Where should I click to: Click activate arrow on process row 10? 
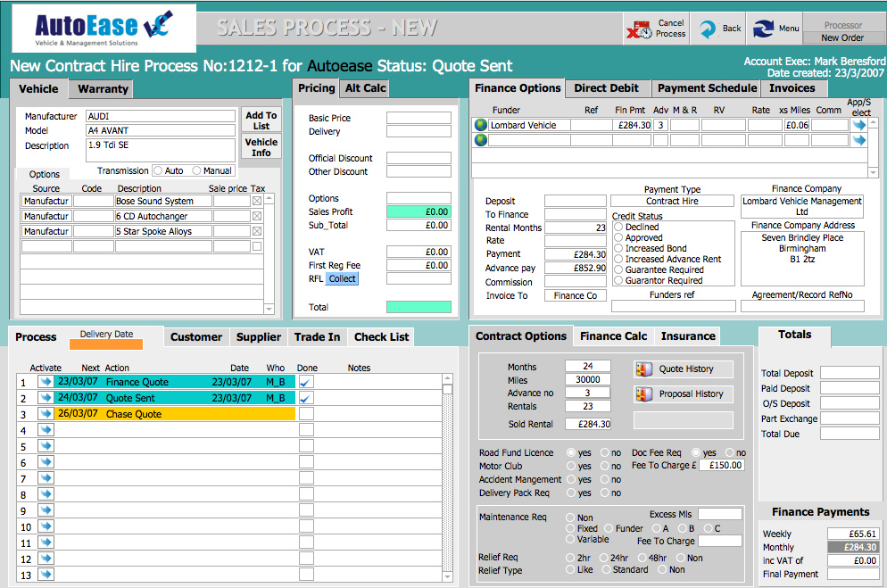tap(46, 526)
